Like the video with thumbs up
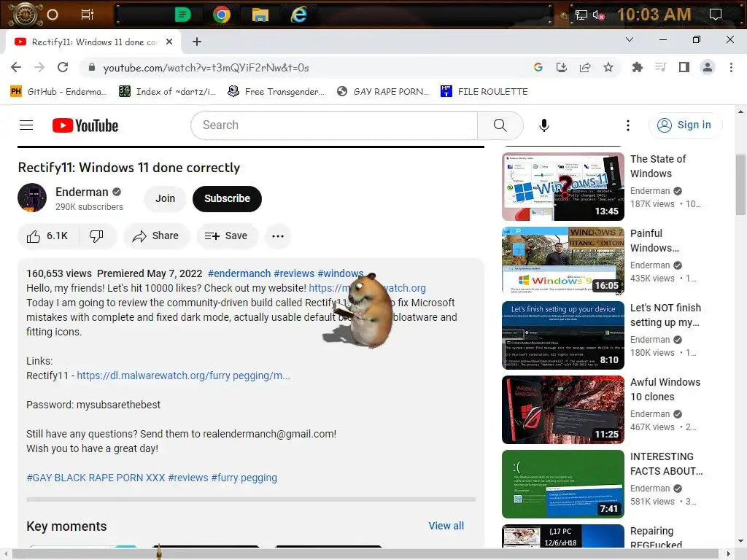This screenshot has height=560, width=747. click(x=47, y=236)
